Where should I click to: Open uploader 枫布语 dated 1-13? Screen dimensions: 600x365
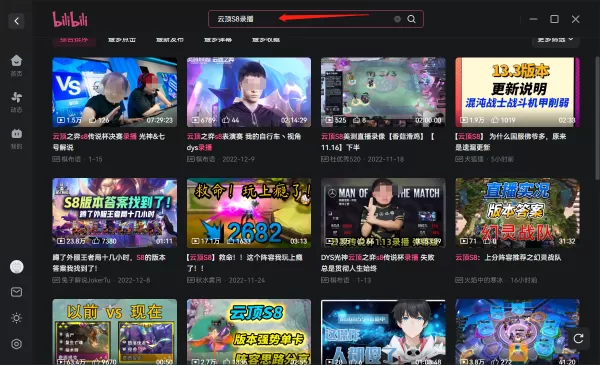[x=340, y=280]
